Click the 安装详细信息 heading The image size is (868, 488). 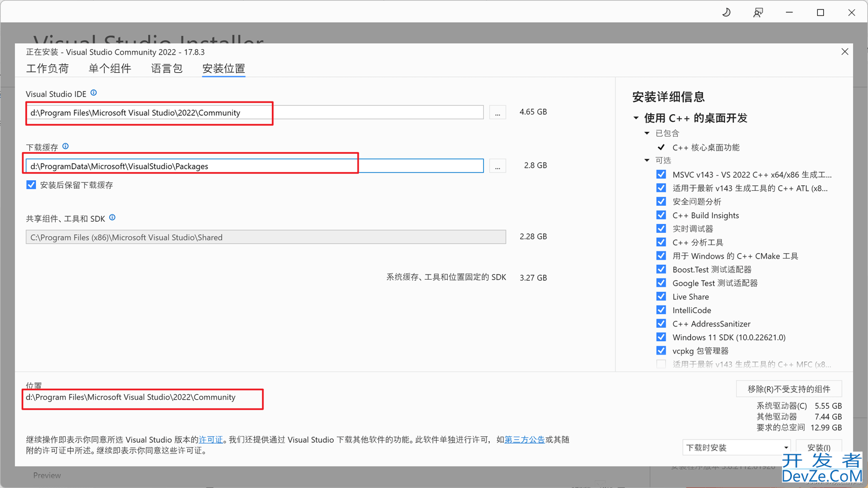pyautogui.click(x=668, y=96)
